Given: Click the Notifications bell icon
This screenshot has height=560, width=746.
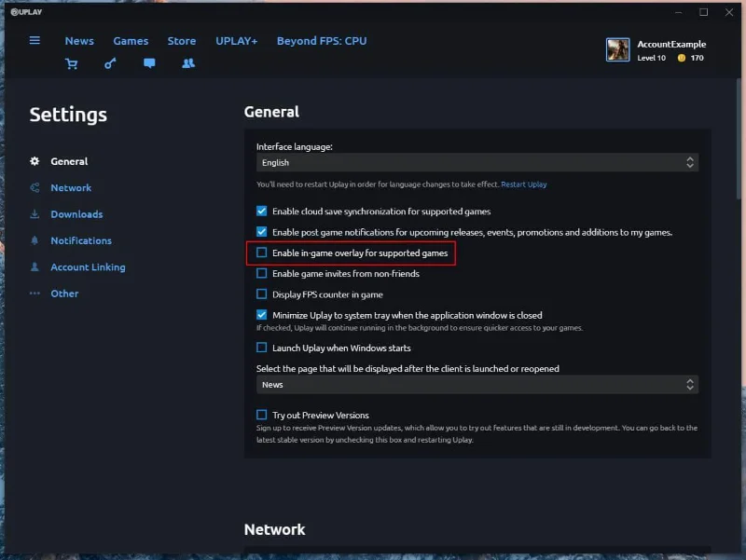Looking at the screenshot, I should click(x=35, y=240).
